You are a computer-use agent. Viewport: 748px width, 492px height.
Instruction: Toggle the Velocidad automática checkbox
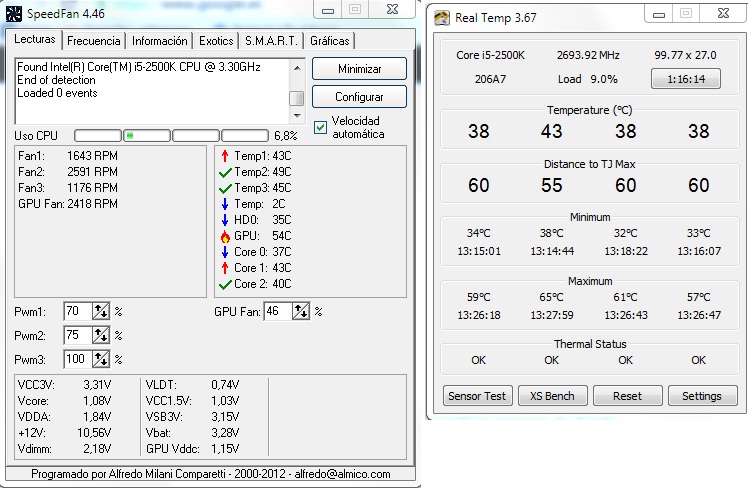pos(320,126)
